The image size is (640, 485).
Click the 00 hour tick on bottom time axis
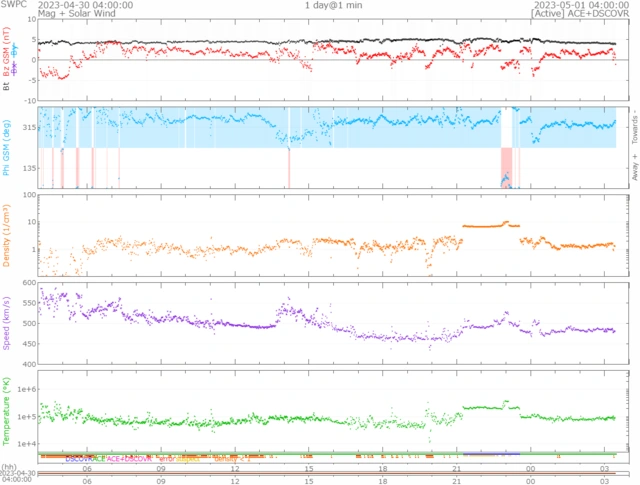coord(530,466)
